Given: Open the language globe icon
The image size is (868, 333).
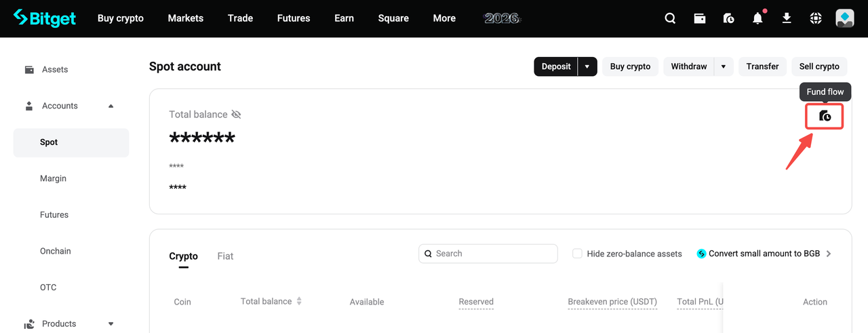Looking at the screenshot, I should tap(816, 18).
